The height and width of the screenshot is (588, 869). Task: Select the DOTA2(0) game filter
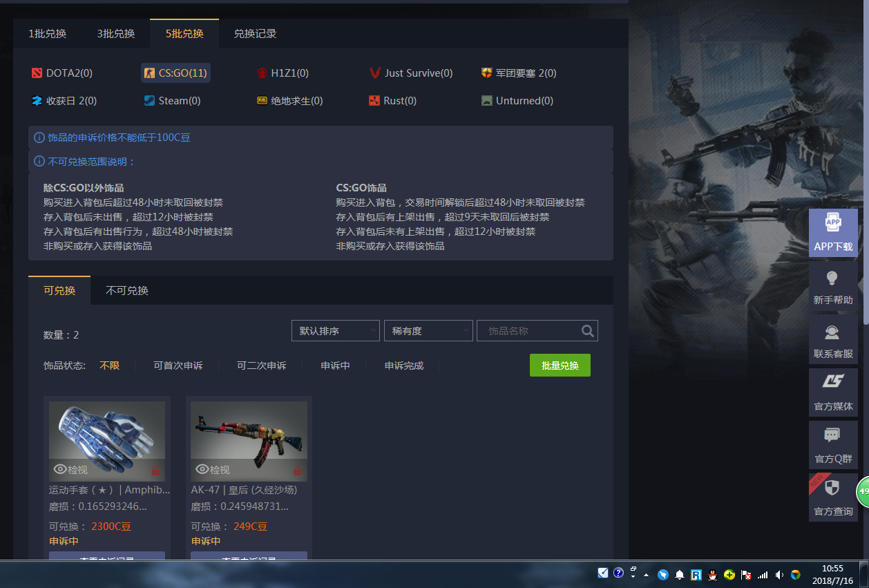click(62, 73)
